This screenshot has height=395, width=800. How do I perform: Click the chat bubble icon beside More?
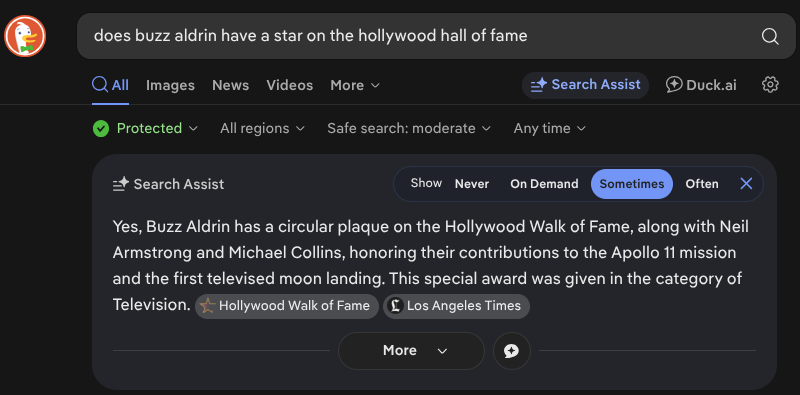(x=512, y=351)
